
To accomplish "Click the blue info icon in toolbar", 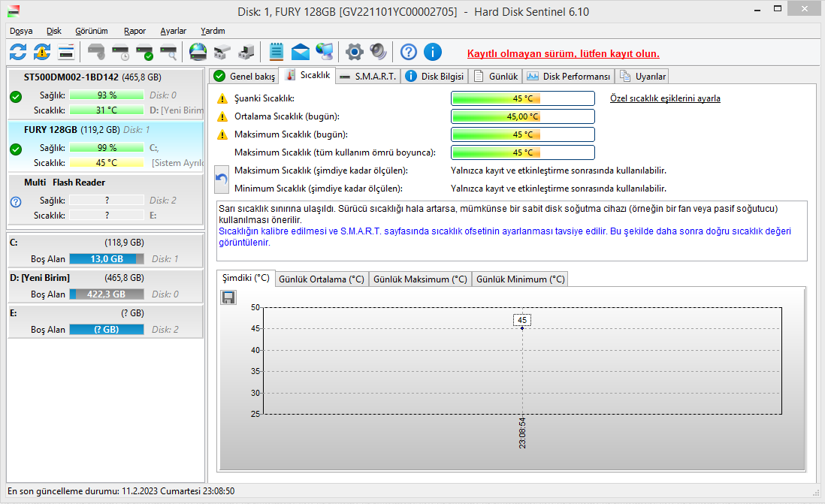I will pos(432,52).
